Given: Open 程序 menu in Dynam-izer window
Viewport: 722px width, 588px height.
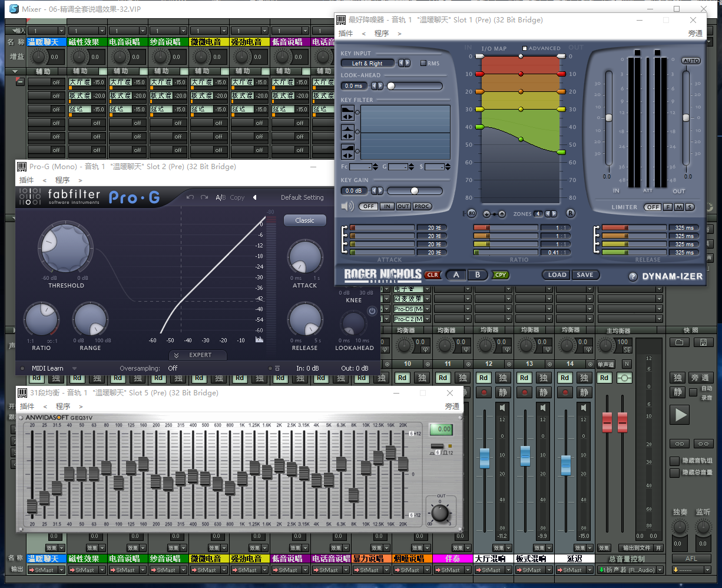Looking at the screenshot, I should point(382,34).
